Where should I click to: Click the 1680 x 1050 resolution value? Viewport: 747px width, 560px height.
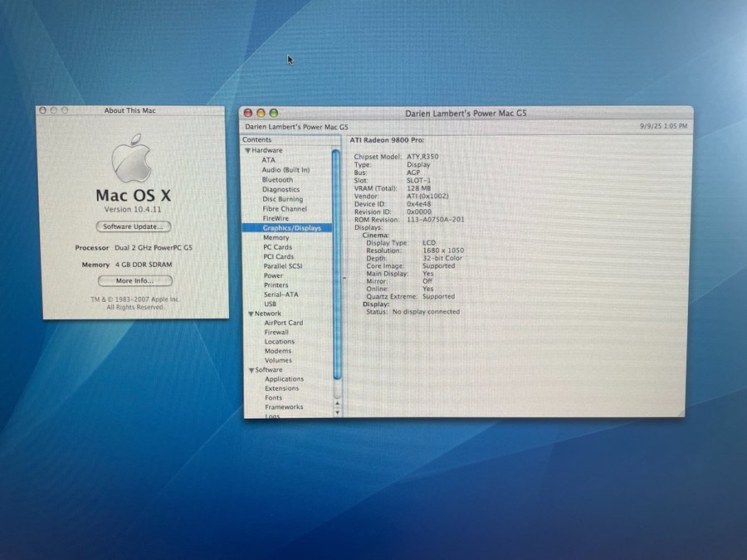pos(443,251)
